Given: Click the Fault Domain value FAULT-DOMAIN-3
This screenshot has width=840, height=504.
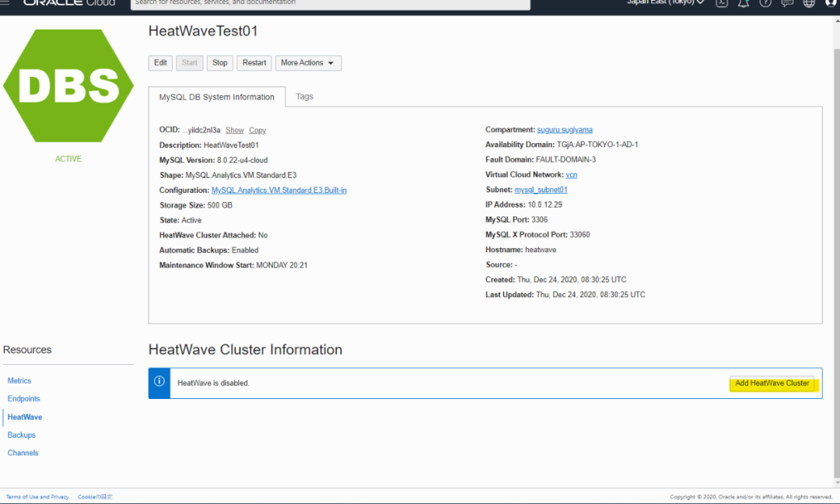Looking at the screenshot, I should pyautogui.click(x=565, y=159).
